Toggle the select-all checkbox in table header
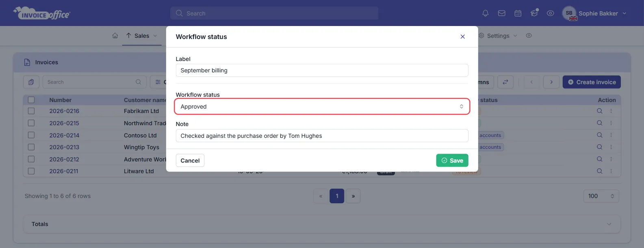The image size is (644, 248). click(31, 100)
